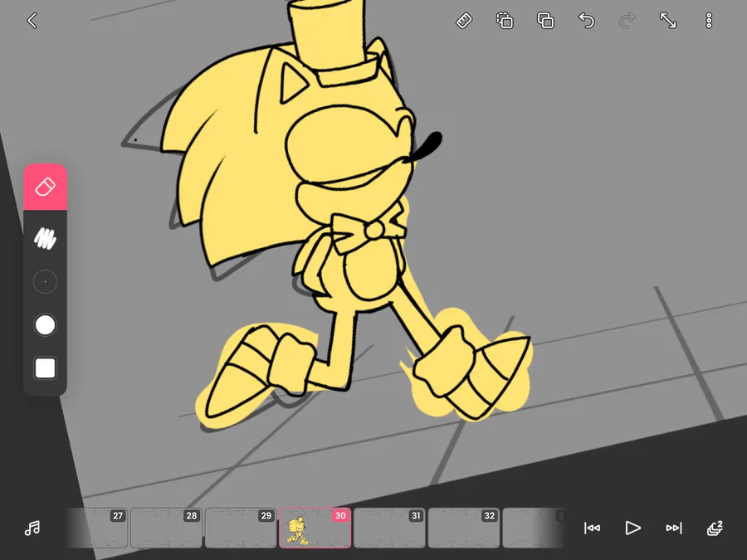The width and height of the screenshot is (747, 560).
Task: Open the three-dot more options menu
Action: coord(709,21)
